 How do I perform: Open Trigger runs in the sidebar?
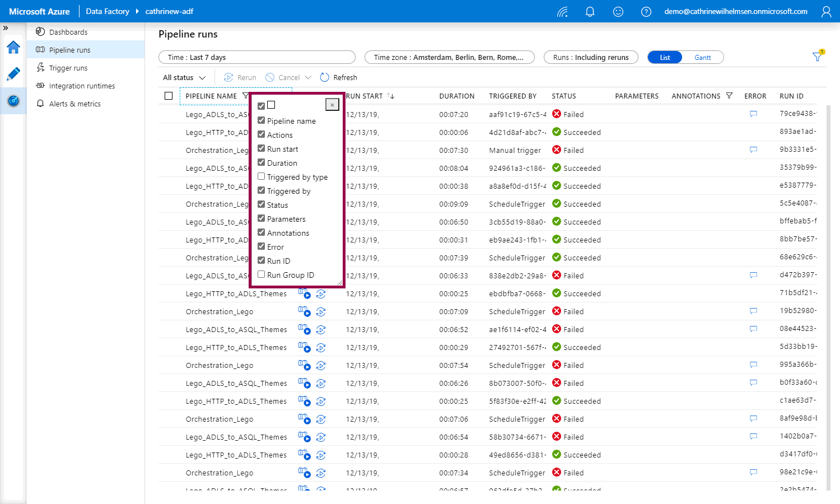pyautogui.click(x=68, y=68)
